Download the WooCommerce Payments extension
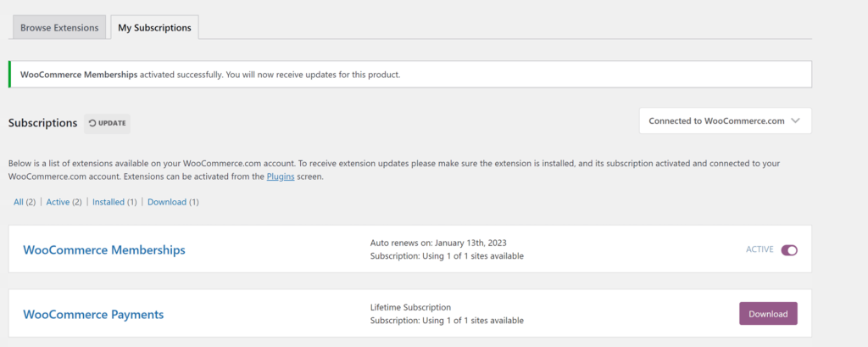Image resolution: width=868 pixels, height=347 pixels. pyautogui.click(x=768, y=314)
